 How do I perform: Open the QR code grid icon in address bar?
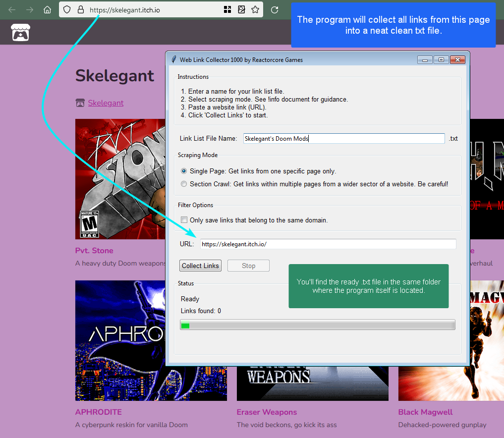point(227,9)
